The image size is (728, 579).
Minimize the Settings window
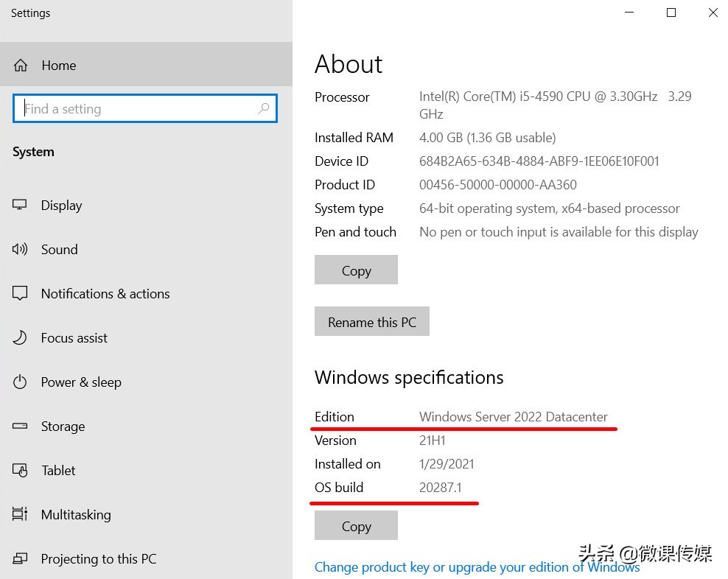(629, 13)
